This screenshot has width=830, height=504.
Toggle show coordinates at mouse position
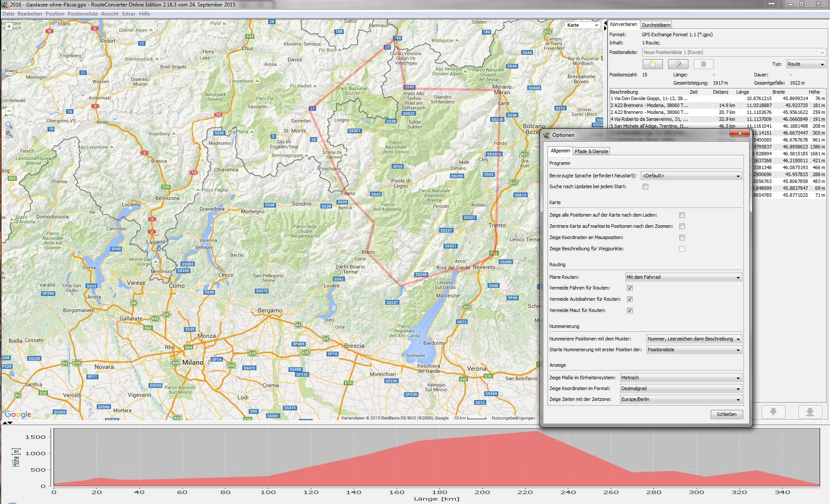click(x=682, y=237)
